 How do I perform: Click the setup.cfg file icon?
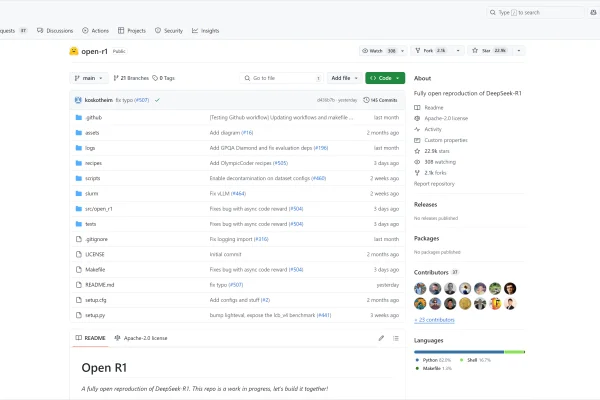pyautogui.click(x=79, y=300)
